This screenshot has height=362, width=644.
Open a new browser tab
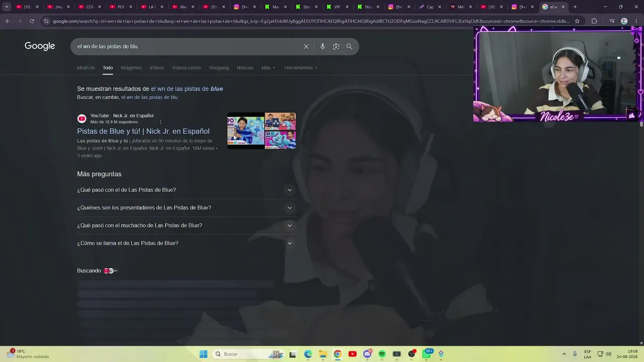575,7
